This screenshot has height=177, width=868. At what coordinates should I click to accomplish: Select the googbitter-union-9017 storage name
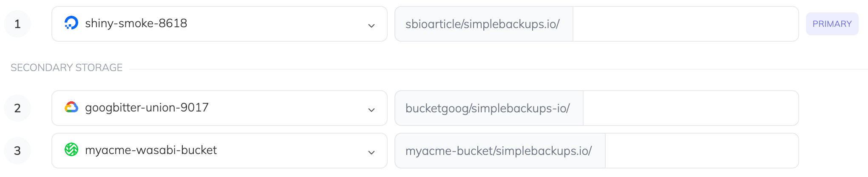point(147,108)
